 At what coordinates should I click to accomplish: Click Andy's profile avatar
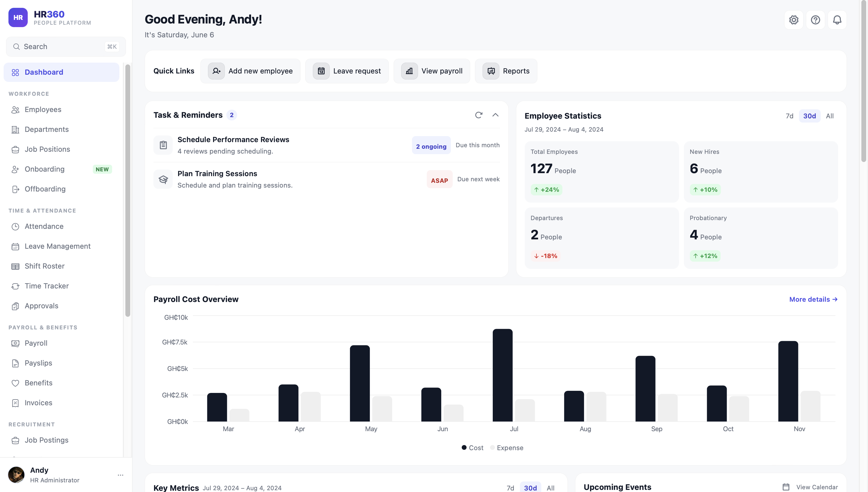coord(16,475)
